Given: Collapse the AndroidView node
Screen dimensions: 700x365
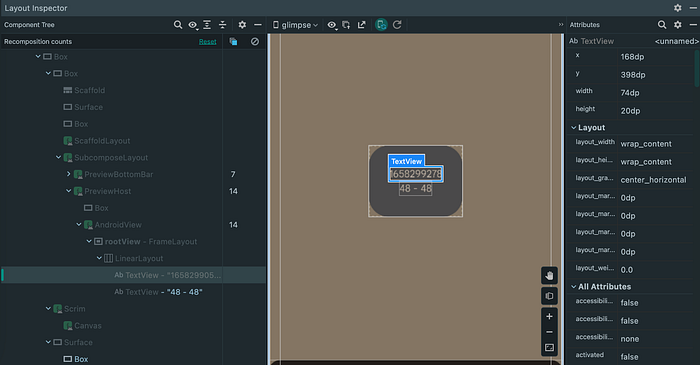Looking at the screenshot, I should [79, 224].
